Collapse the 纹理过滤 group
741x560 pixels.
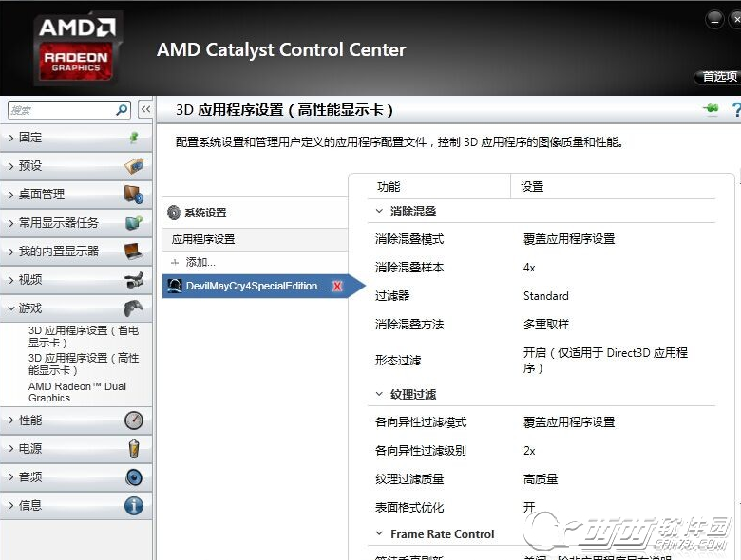coord(379,394)
